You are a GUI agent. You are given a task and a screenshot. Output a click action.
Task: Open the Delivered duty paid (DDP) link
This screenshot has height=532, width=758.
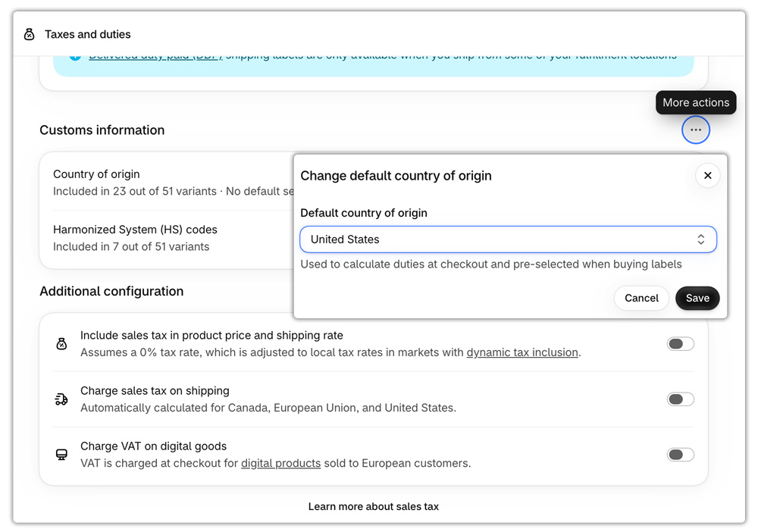[x=155, y=58]
